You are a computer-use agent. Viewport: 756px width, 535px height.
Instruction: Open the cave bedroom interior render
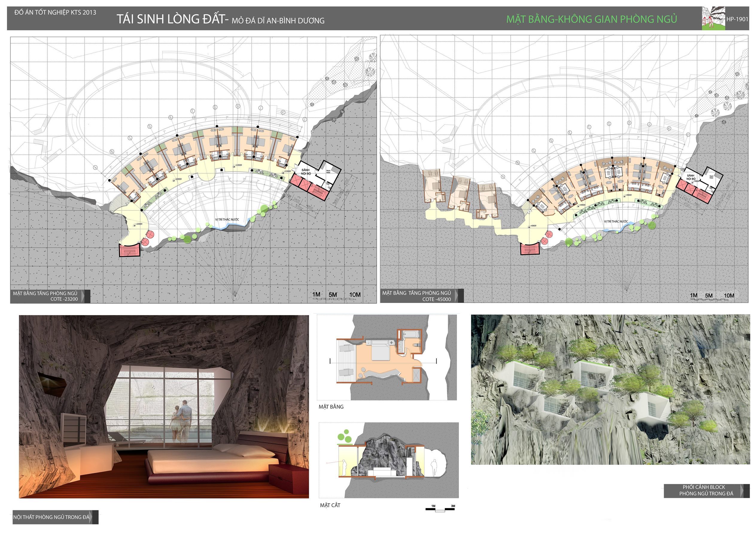[x=164, y=407]
